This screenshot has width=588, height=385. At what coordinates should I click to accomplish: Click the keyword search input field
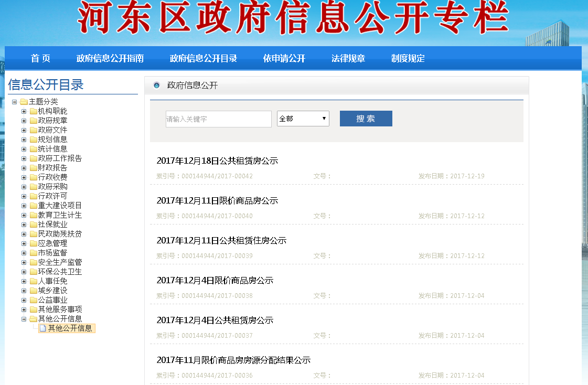click(218, 119)
